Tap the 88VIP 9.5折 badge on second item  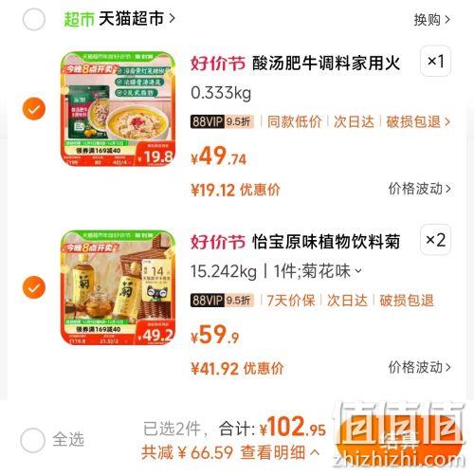(x=222, y=300)
